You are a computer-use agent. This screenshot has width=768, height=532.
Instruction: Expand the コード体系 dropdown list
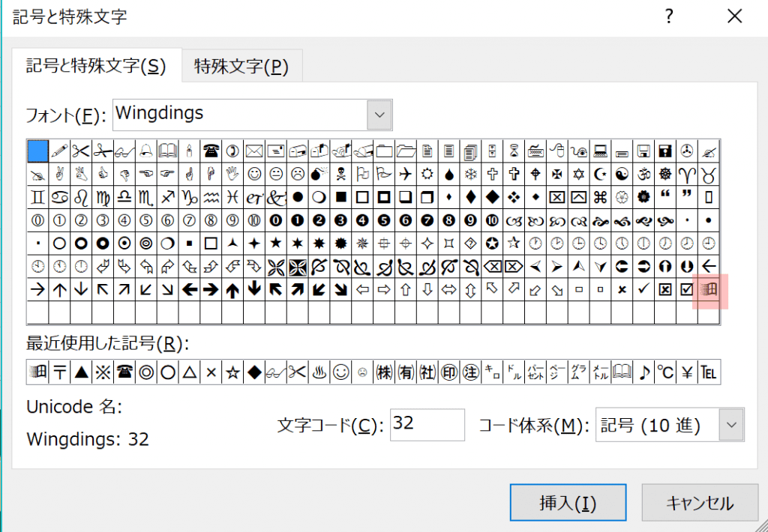[x=730, y=426]
